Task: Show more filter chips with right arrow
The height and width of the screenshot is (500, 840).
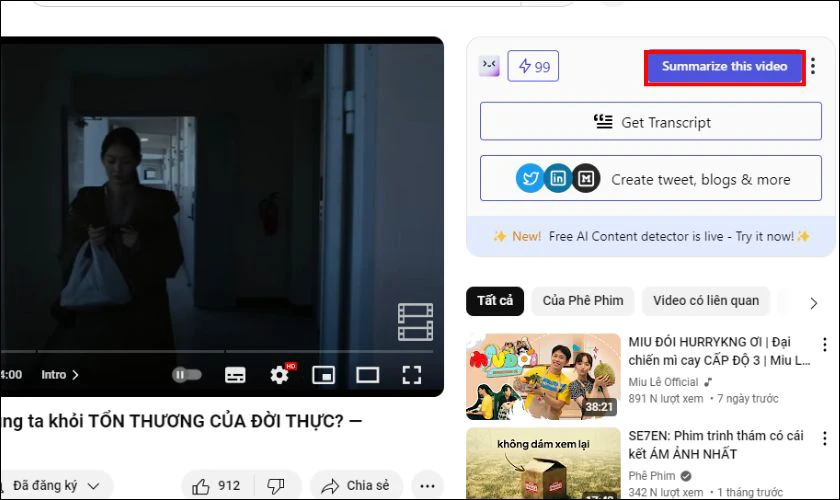Action: coord(814,303)
